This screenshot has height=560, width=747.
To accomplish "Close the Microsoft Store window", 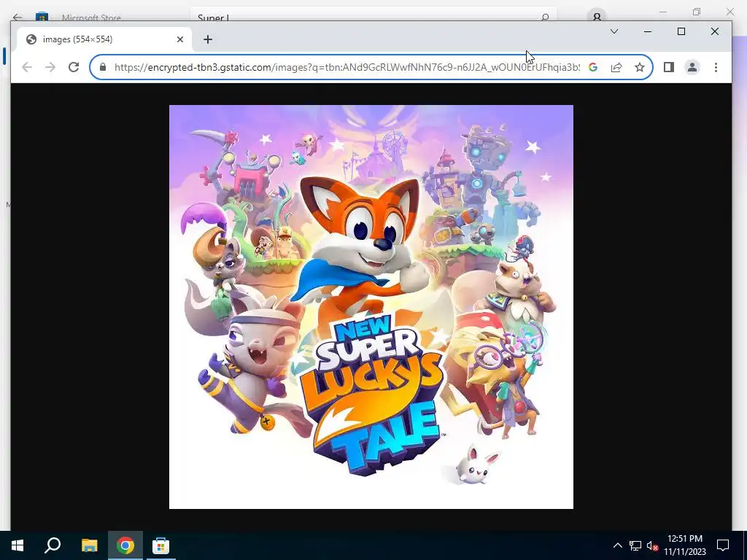I will 729,12.
